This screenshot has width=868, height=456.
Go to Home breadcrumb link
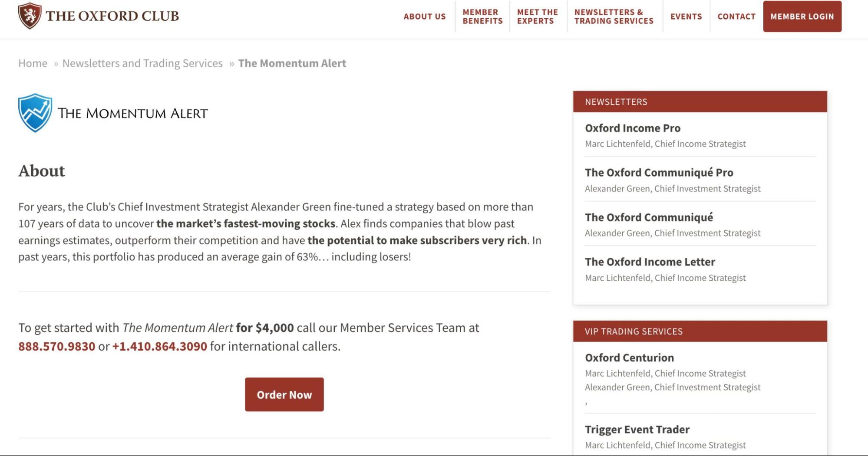tap(33, 63)
